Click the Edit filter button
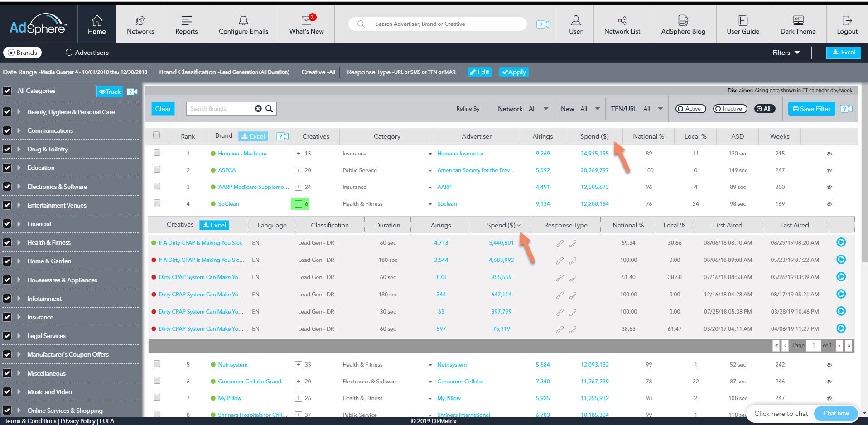The height and width of the screenshot is (425, 868). (479, 72)
